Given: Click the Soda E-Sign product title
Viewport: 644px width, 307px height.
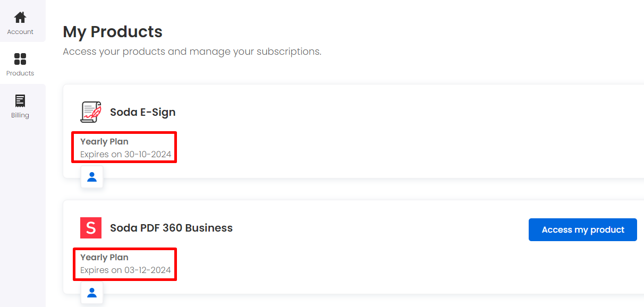Looking at the screenshot, I should point(142,112).
